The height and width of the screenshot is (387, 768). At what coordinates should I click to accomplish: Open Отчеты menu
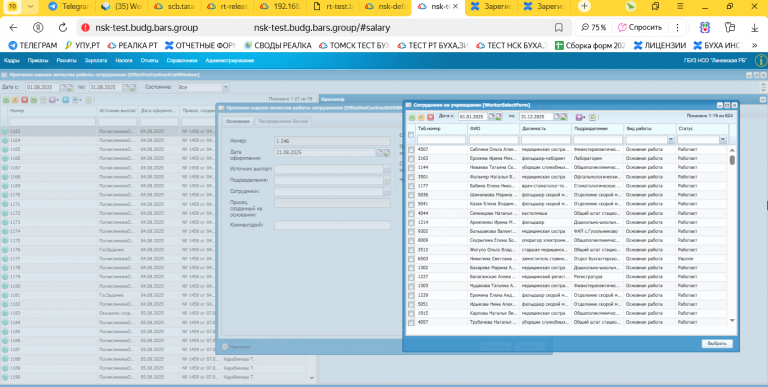pyautogui.click(x=149, y=61)
